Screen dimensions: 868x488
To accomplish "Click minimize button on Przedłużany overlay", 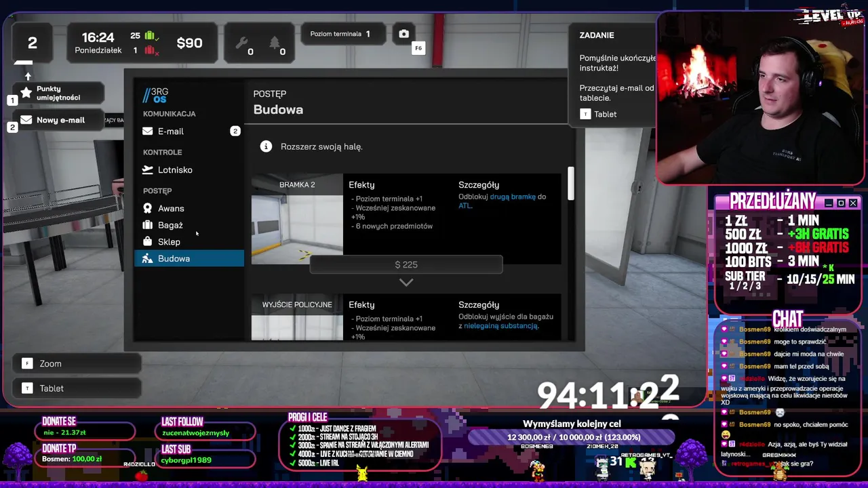I will coord(829,203).
